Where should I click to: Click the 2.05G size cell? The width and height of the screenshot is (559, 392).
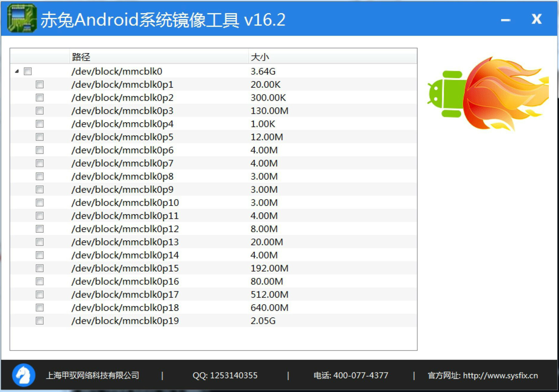pos(263,321)
